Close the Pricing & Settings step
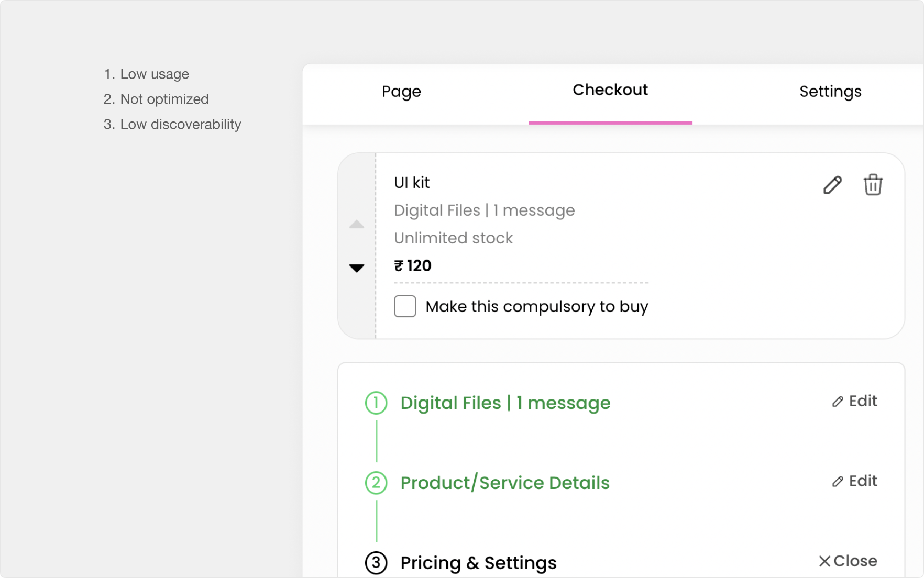This screenshot has height=578, width=924. pyautogui.click(x=848, y=561)
